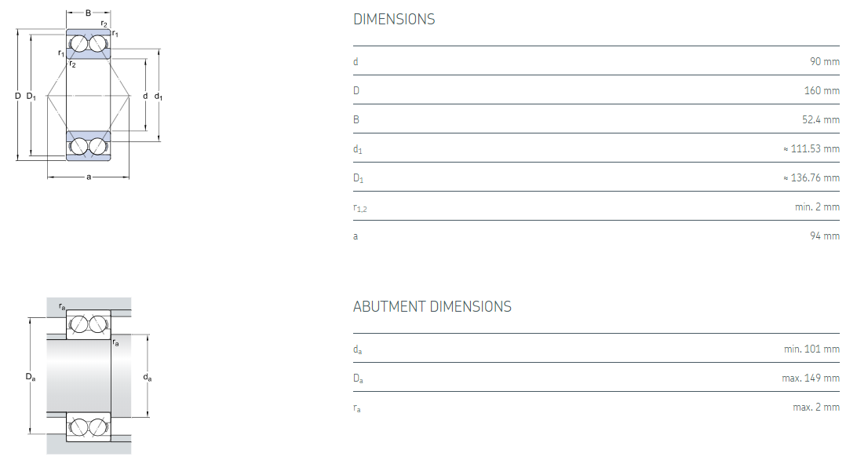Image resolution: width=868 pixels, height=468 pixels.
Task: Select the 94 mm value for a
Action: 825,236
